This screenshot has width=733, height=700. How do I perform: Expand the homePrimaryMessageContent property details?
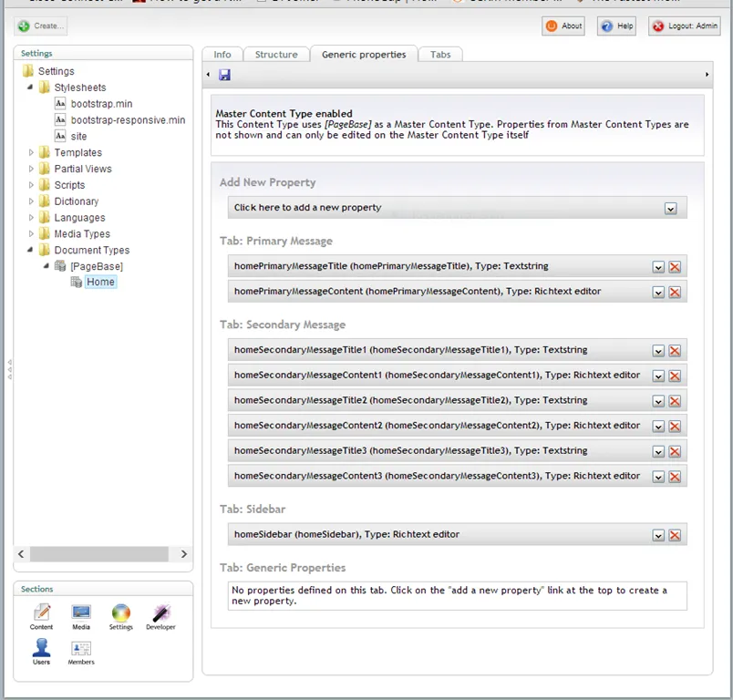click(658, 293)
